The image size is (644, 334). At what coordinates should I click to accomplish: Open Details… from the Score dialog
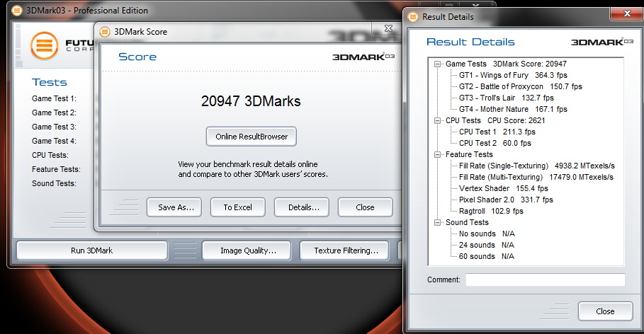(x=302, y=207)
